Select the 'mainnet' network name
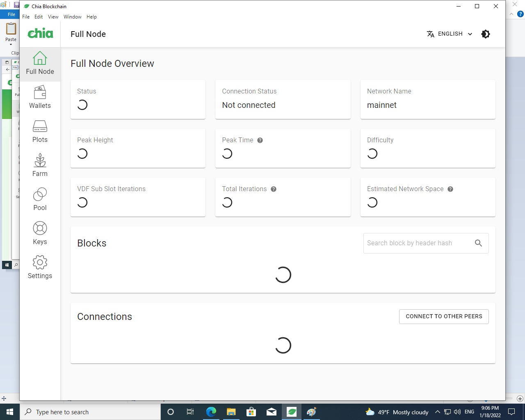The width and height of the screenshot is (525, 420). pos(382,105)
